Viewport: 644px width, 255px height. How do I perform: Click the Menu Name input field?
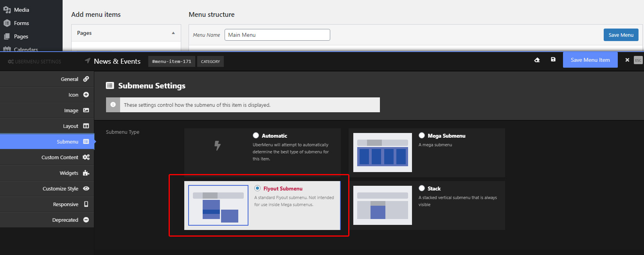(277, 35)
